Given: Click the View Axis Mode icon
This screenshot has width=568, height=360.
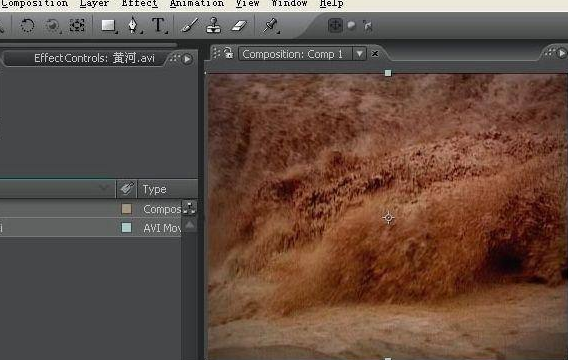Looking at the screenshot, I should pyautogui.click(x=368, y=26).
